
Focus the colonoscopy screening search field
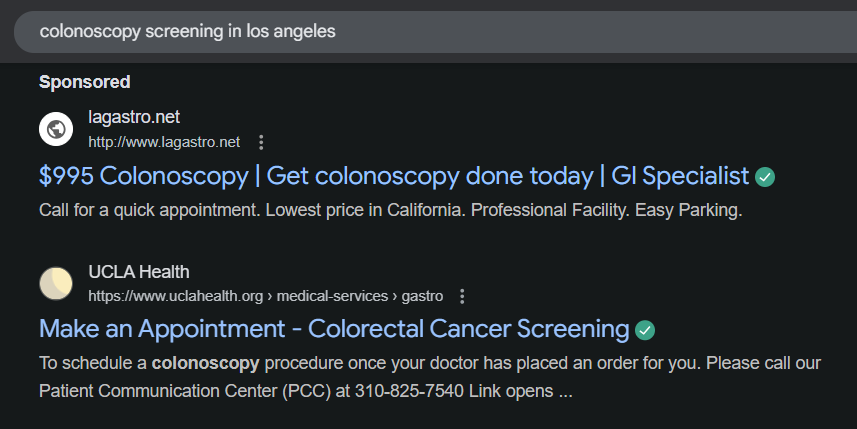(x=400, y=31)
